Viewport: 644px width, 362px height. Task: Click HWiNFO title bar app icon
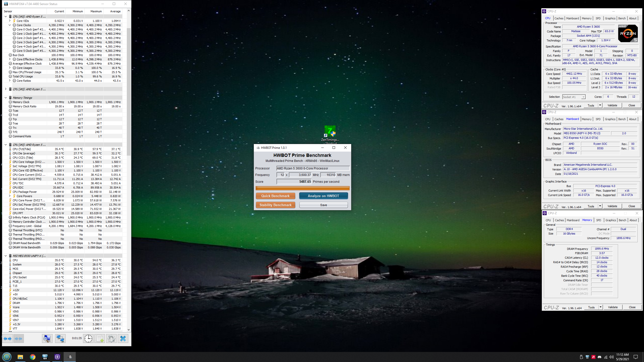pos(6,4)
